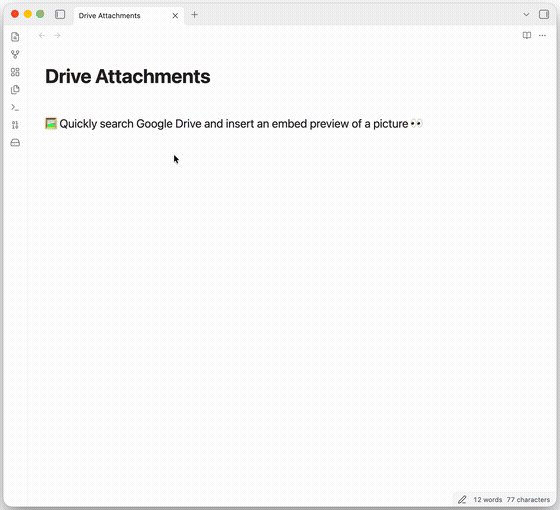Click the green macOS fullscreen button
Viewport: 560px width, 510px height.
click(x=40, y=14)
